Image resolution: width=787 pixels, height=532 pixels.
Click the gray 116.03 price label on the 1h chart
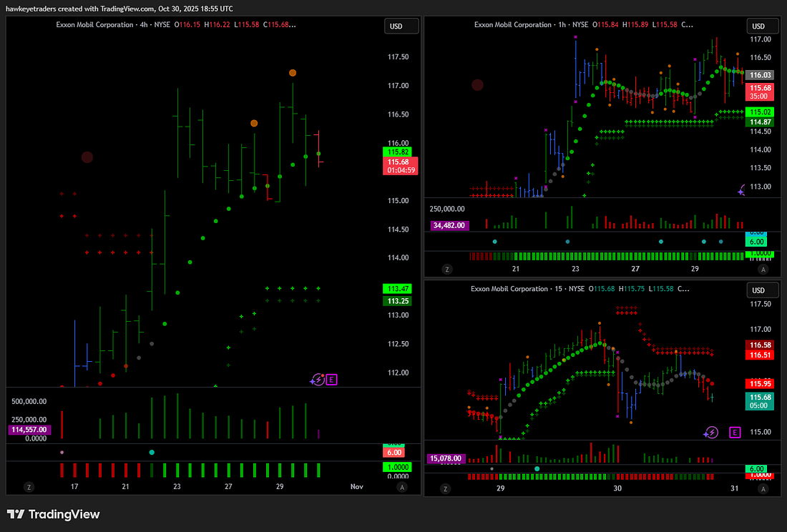pos(761,75)
